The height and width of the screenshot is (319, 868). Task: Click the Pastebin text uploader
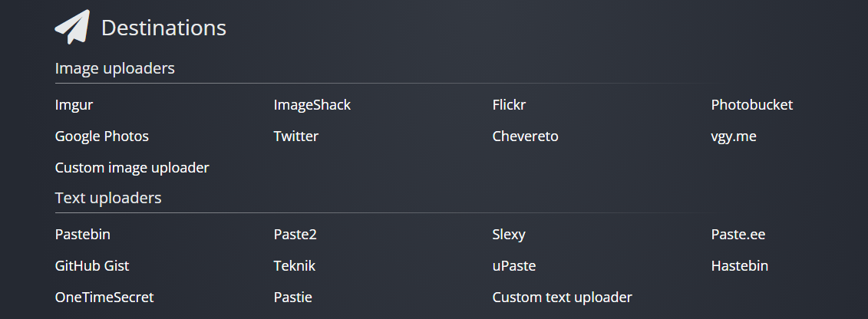pyautogui.click(x=83, y=235)
